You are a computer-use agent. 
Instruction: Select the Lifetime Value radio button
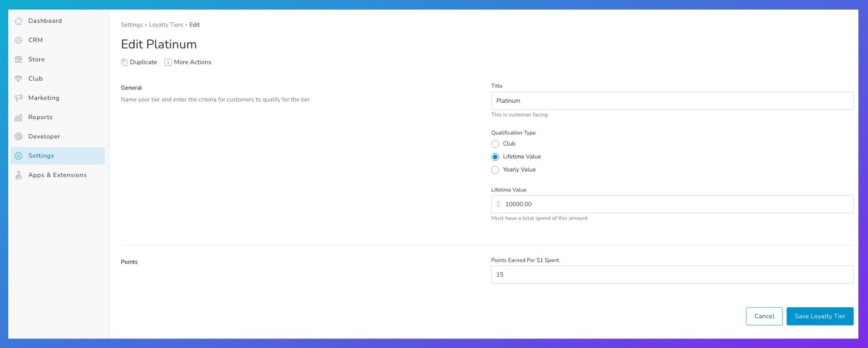pos(495,157)
